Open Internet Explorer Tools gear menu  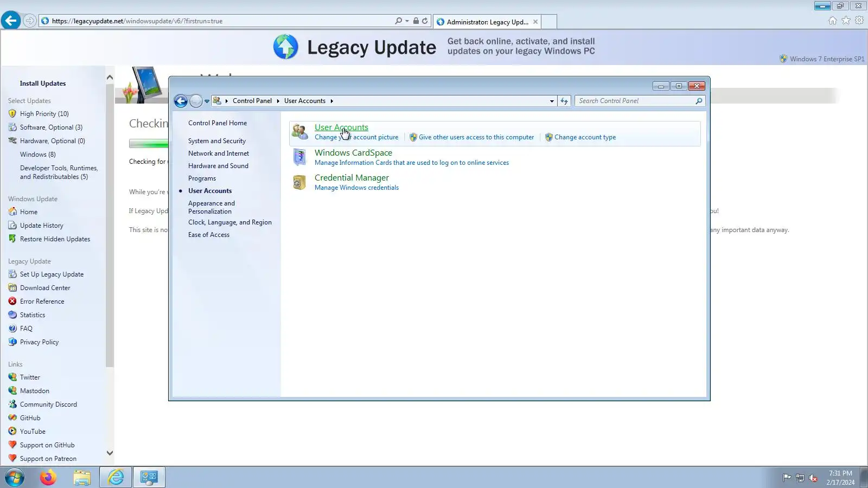point(859,21)
